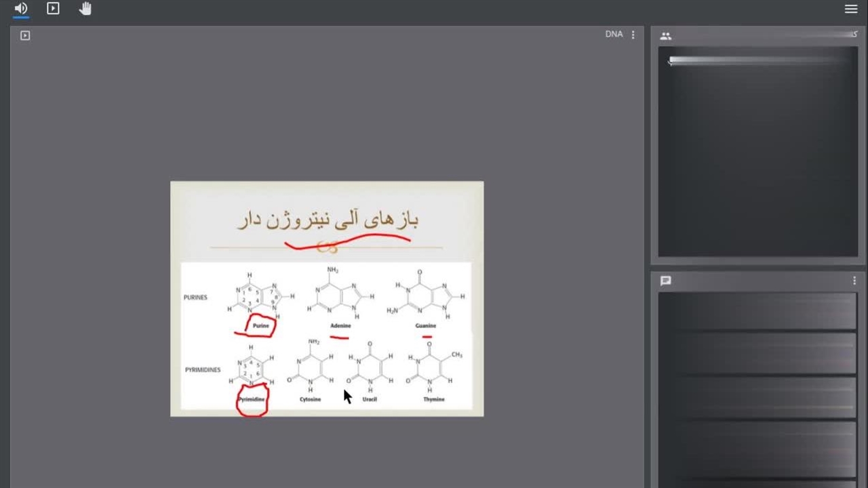
Task: Raise hand using the hand icon
Action: pos(85,9)
